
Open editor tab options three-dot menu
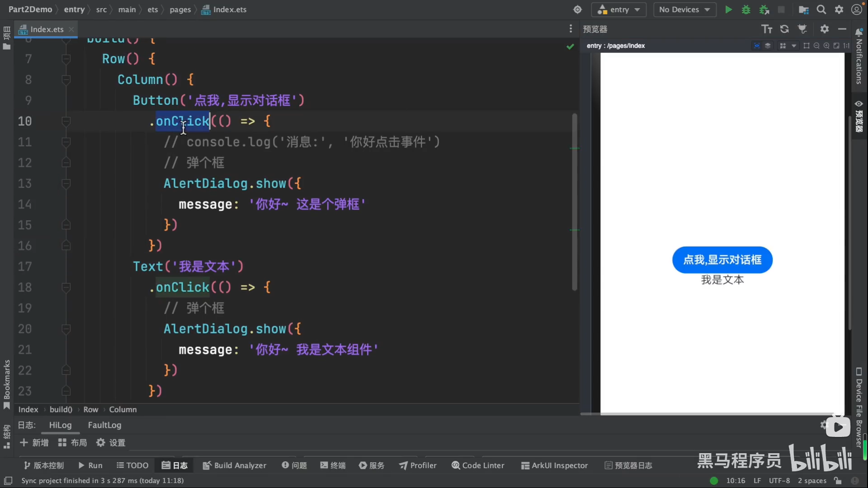pyautogui.click(x=571, y=29)
